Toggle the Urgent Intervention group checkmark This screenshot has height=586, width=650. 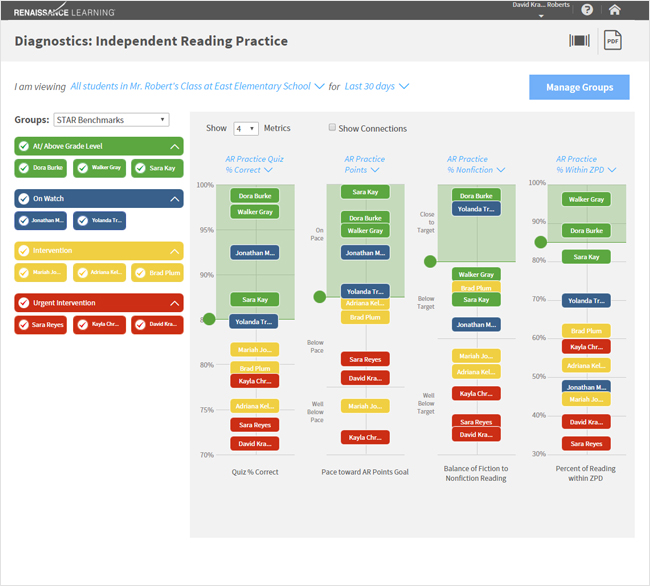(x=24, y=303)
